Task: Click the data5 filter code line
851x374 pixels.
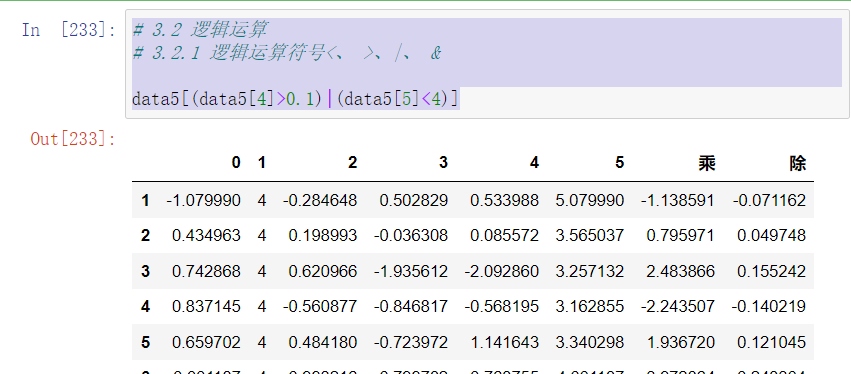Action: (296, 99)
